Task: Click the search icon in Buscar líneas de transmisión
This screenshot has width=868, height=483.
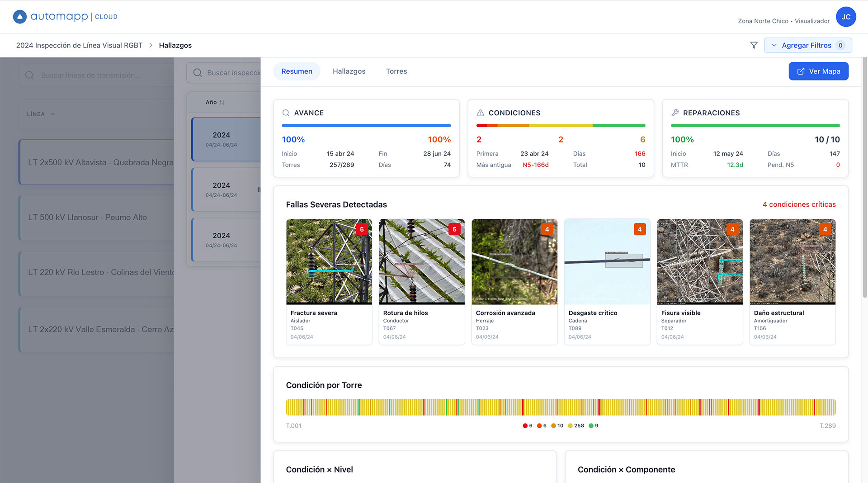Action: pos(29,75)
